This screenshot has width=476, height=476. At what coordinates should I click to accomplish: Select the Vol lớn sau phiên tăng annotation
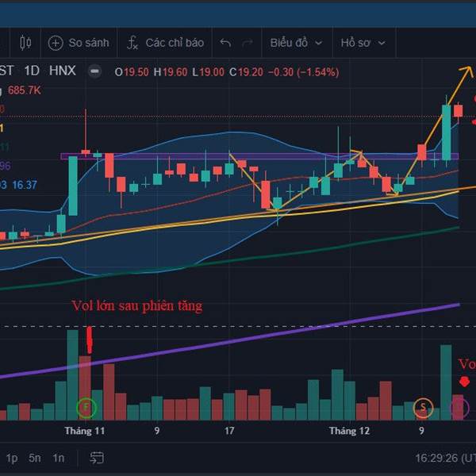tap(137, 306)
